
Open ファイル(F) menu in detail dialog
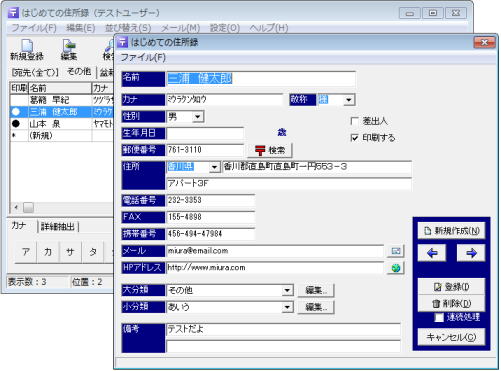click(x=143, y=57)
